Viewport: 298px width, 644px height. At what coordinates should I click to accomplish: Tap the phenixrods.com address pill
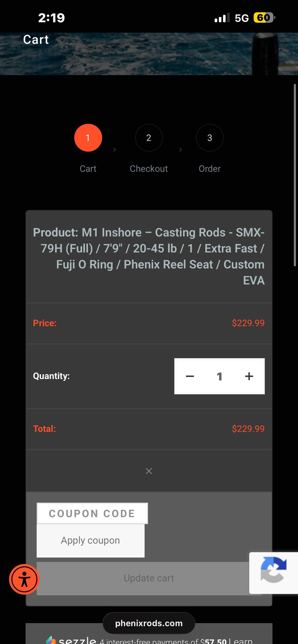149,623
